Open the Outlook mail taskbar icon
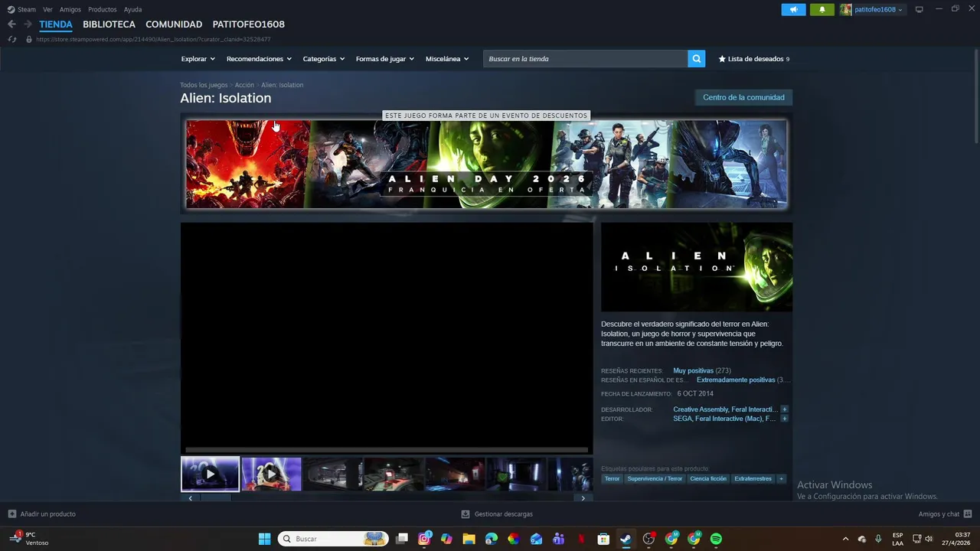The height and width of the screenshot is (551, 980). point(536,539)
